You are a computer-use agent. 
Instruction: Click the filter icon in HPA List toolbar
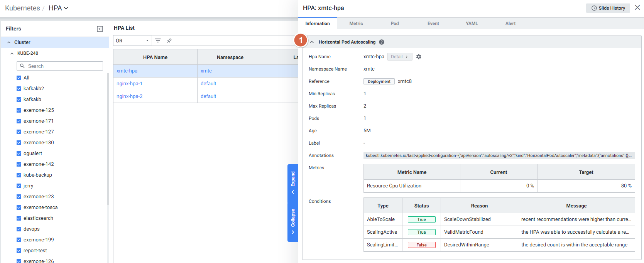point(158,40)
